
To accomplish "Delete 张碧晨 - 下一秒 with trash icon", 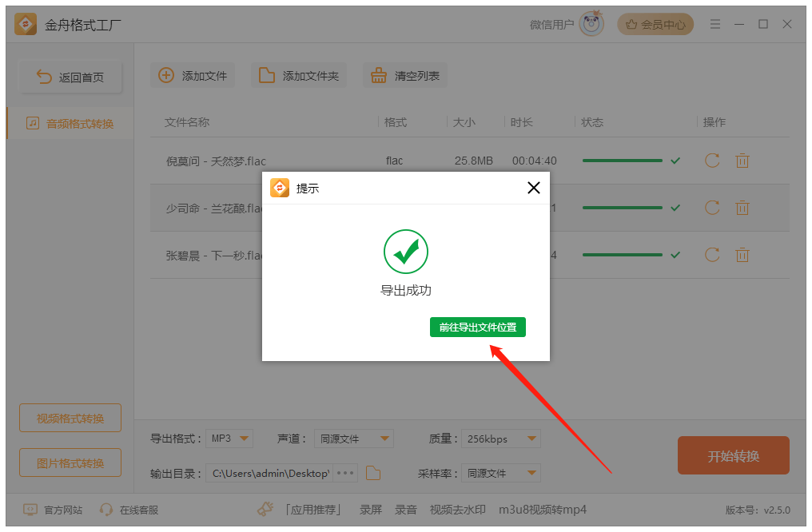I will pyautogui.click(x=742, y=255).
